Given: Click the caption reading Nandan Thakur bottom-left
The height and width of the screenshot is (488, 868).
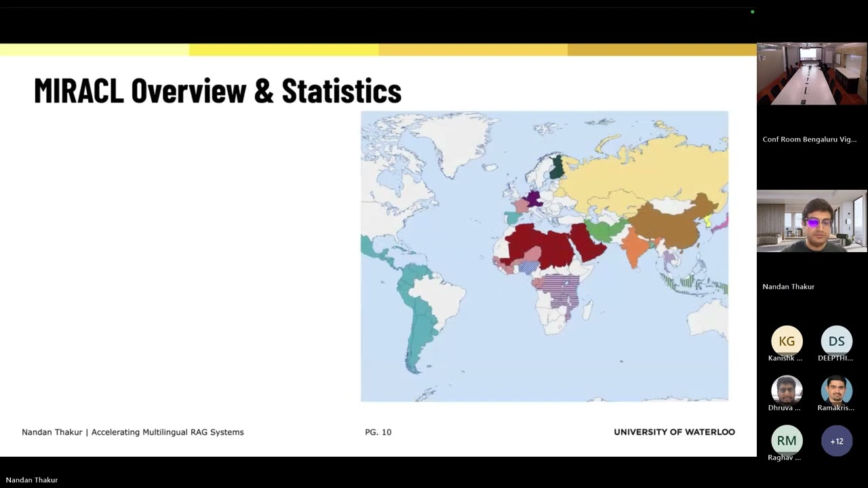Looking at the screenshot, I should (x=32, y=479).
